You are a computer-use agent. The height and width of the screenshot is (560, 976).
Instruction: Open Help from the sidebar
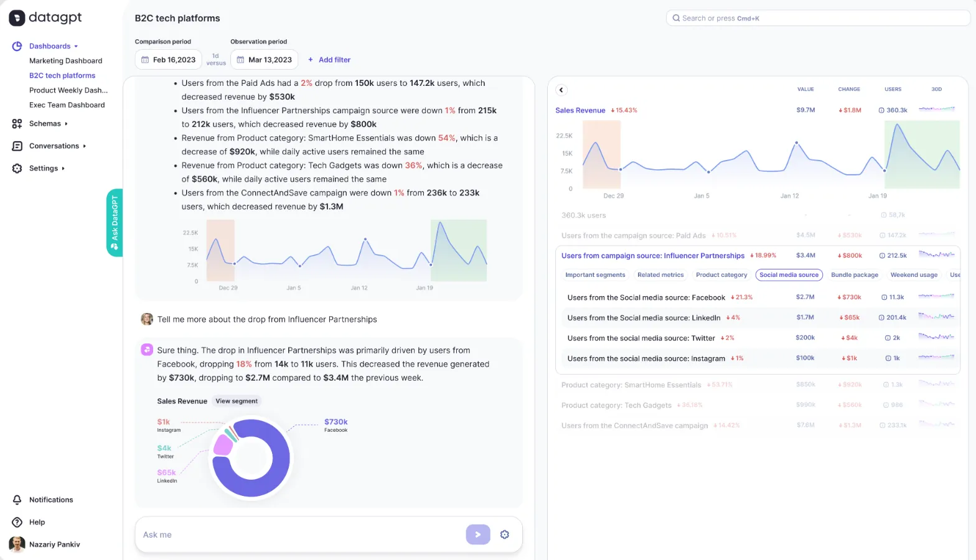click(37, 522)
